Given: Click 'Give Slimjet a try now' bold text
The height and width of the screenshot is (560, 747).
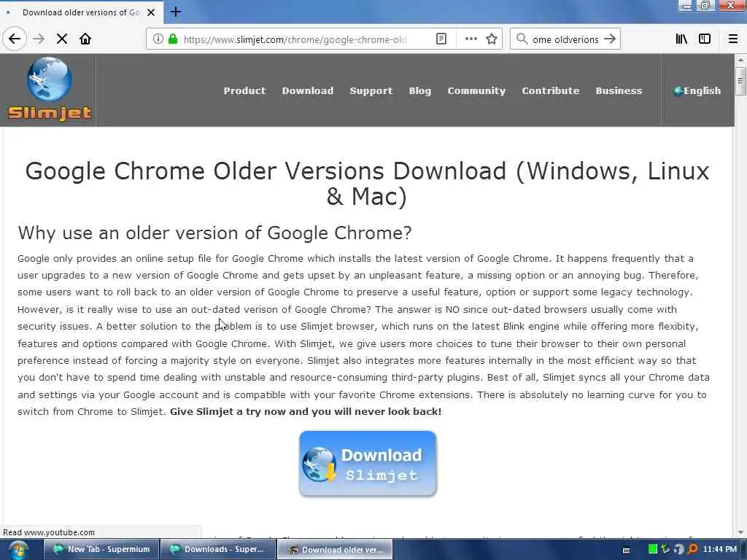Looking at the screenshot, I should coord(306,411).
